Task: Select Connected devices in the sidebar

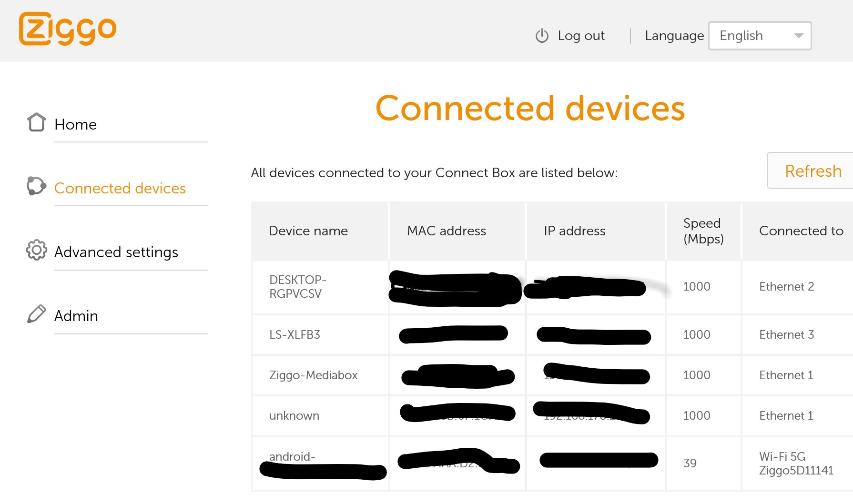Action: [x=120, y=188]
